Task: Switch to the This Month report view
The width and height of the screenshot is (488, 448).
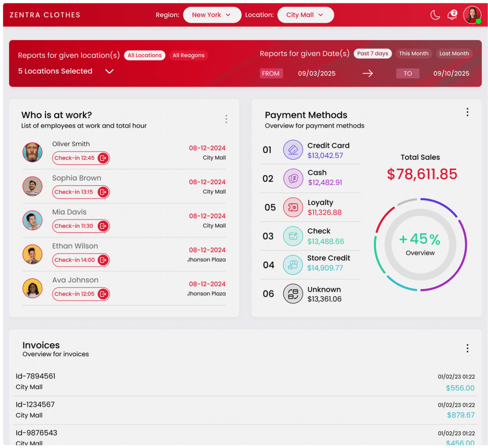Action: point(414,53)
